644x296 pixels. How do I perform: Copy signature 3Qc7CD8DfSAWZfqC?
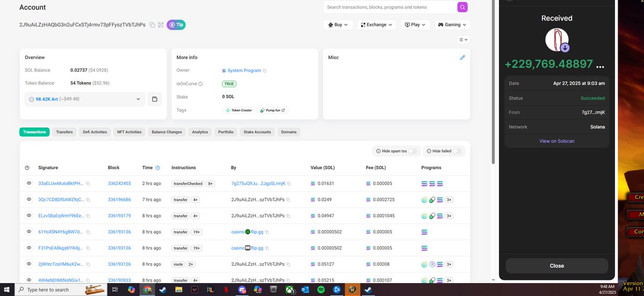coord(88,200)
